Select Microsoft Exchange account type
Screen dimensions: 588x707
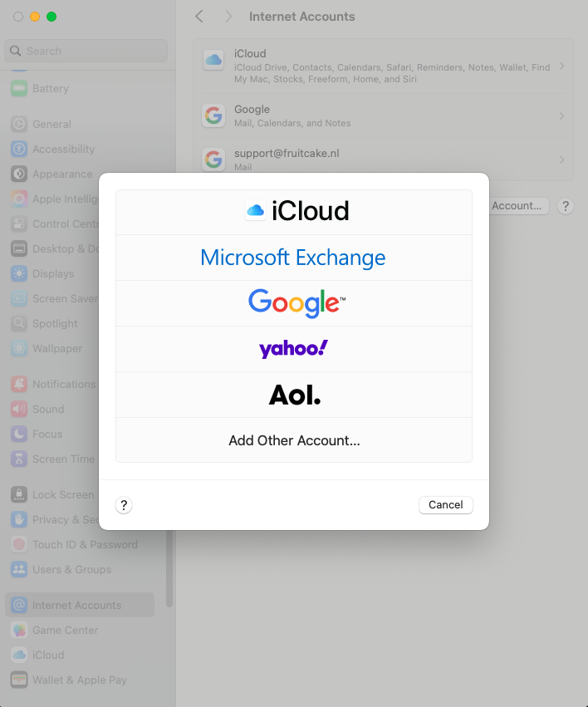pyautogui.click(x=294, y=258)
